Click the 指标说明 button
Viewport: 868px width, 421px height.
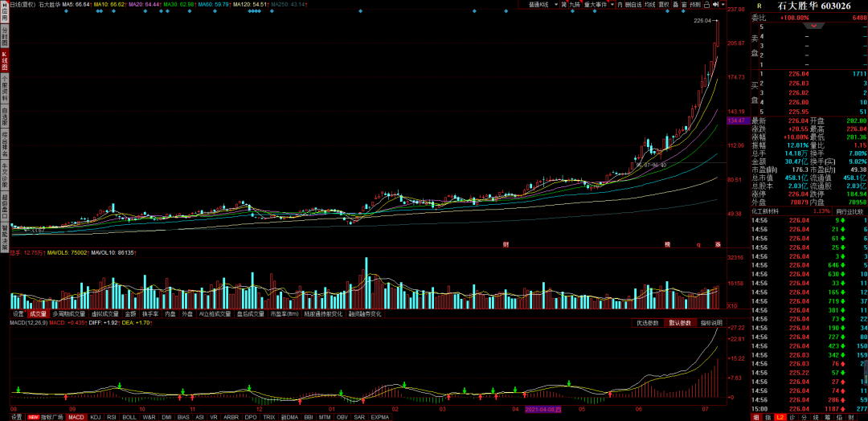(x=711, y=323)
